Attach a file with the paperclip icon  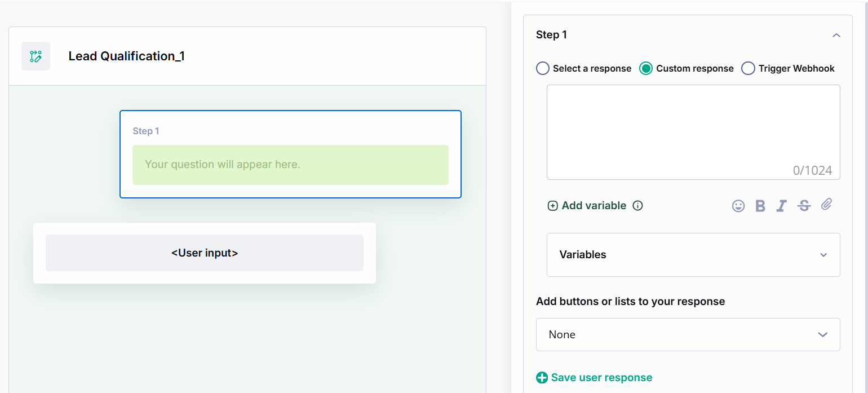(826, 204)
